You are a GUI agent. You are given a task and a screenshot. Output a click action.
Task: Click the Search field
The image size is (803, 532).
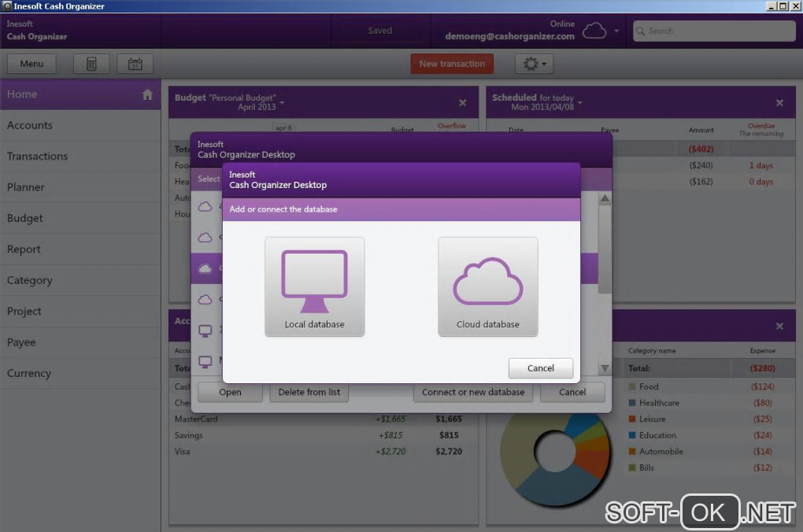coord(714,31)
